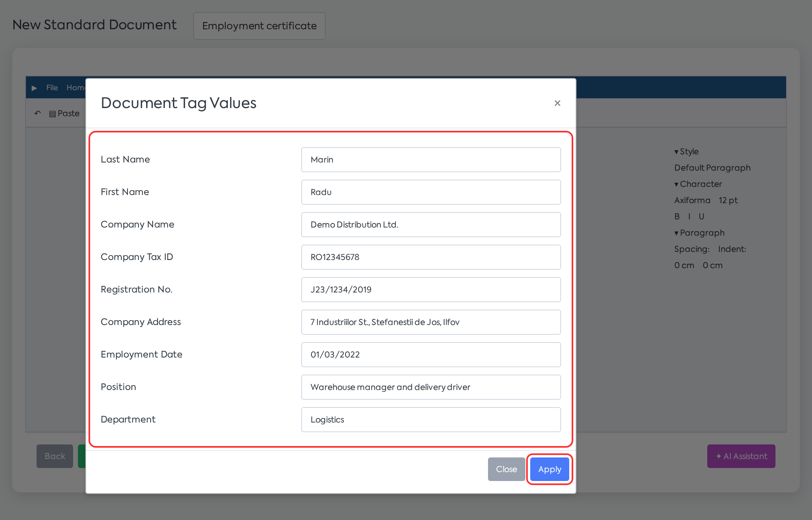Close the Document Tag Values dialog with X
This screenshot has height=520, width=812.
[x=557, y=103]
